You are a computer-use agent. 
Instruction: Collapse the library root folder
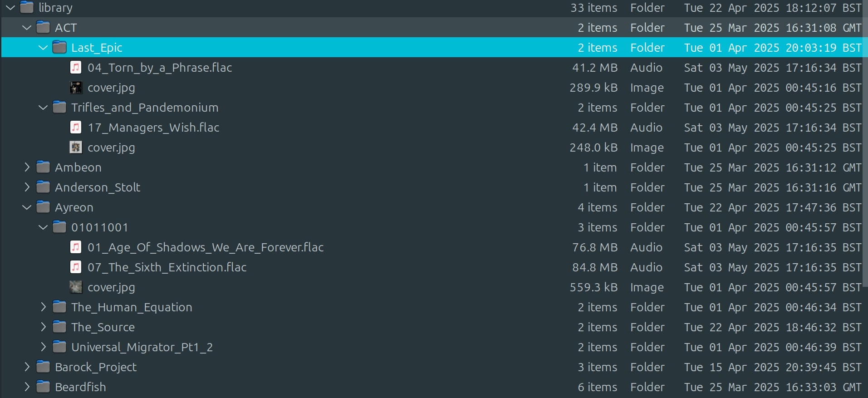pos(10,8)
